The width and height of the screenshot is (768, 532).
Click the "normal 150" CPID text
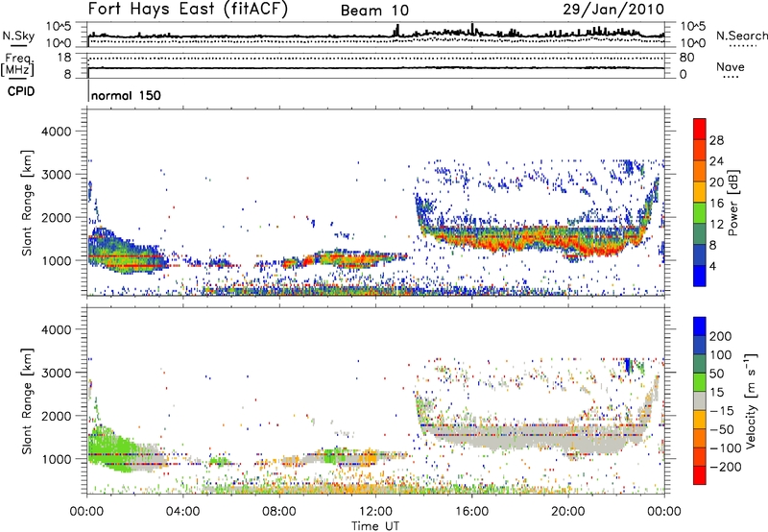[126, 95]
